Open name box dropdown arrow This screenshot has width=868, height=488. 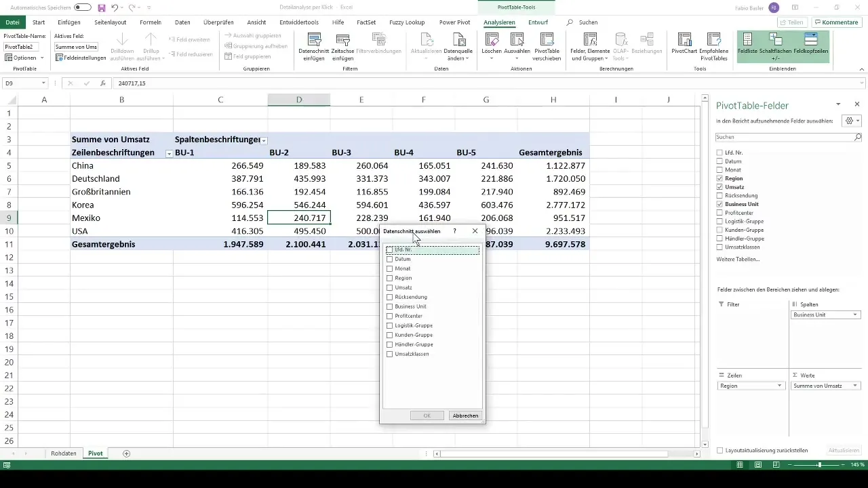(43, 83)
